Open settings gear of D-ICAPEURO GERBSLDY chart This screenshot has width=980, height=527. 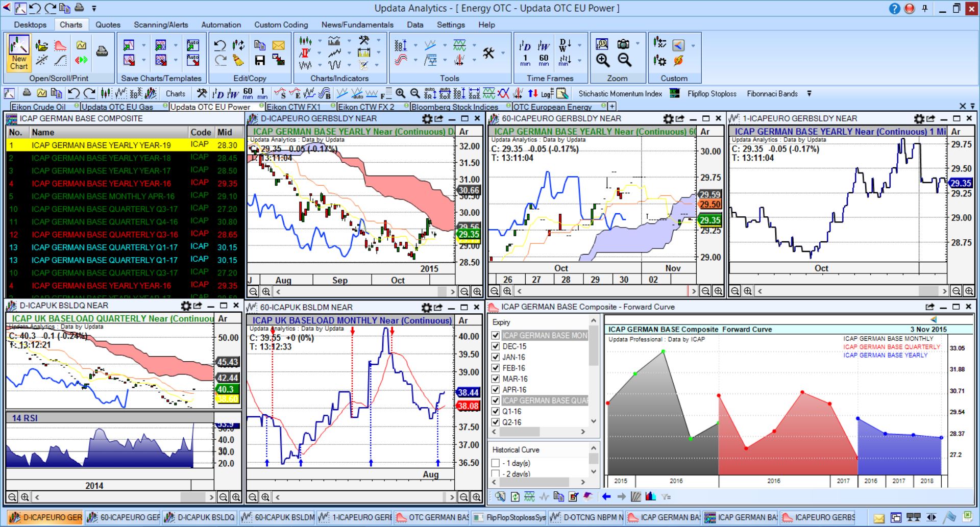tap(427, 118)
